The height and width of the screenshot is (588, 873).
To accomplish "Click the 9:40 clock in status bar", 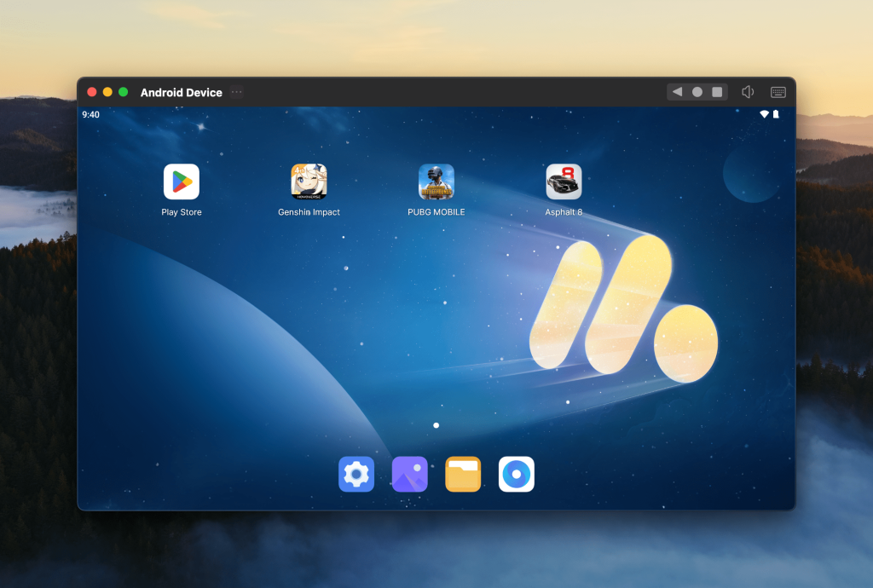I will (91, 114).
